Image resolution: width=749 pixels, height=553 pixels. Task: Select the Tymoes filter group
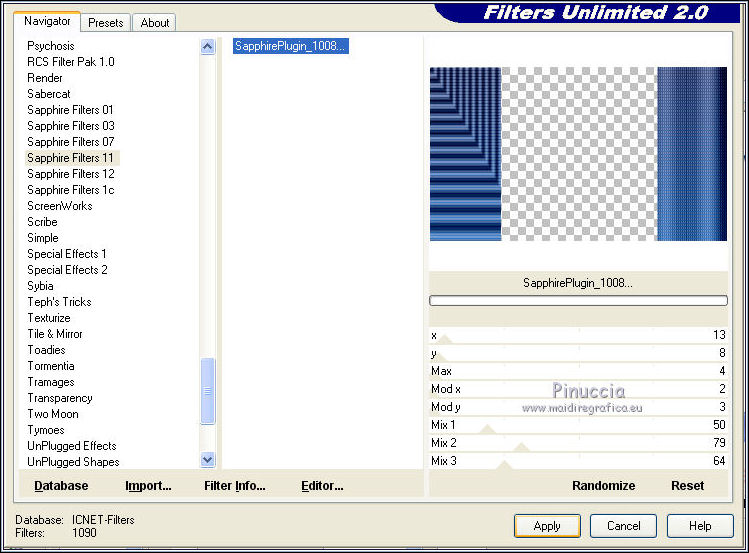point(45,430)
